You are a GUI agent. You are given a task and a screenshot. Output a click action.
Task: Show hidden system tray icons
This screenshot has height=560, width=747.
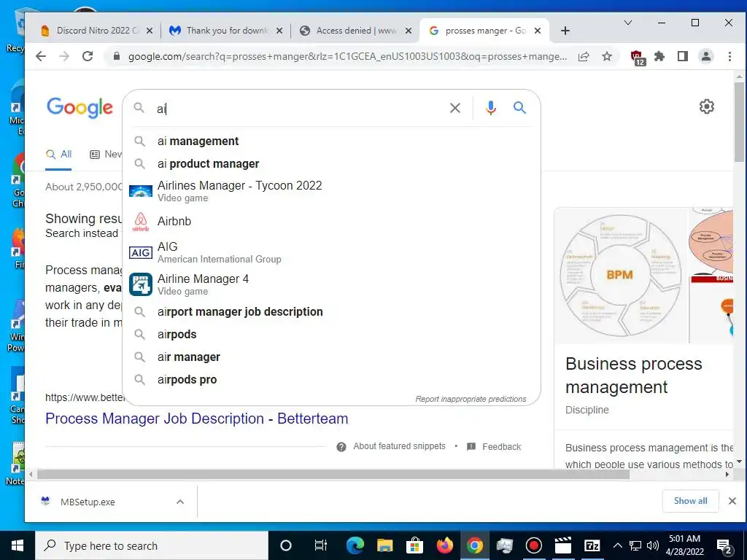click(x=617, y=545)
